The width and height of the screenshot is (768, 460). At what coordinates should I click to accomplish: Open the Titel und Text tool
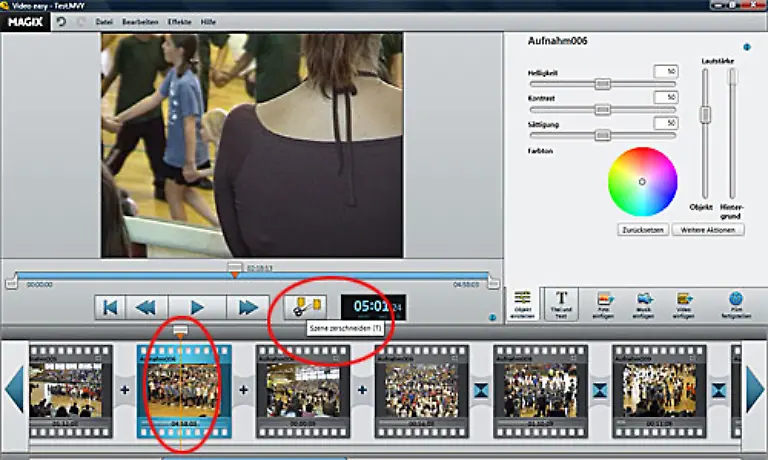[x=561, y=303]
